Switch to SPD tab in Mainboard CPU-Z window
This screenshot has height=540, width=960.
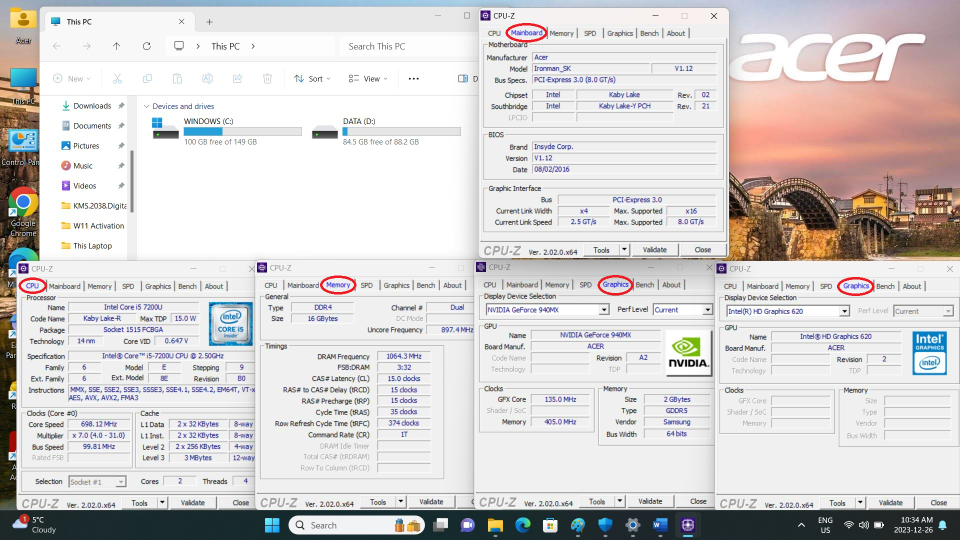click(590, 33)
